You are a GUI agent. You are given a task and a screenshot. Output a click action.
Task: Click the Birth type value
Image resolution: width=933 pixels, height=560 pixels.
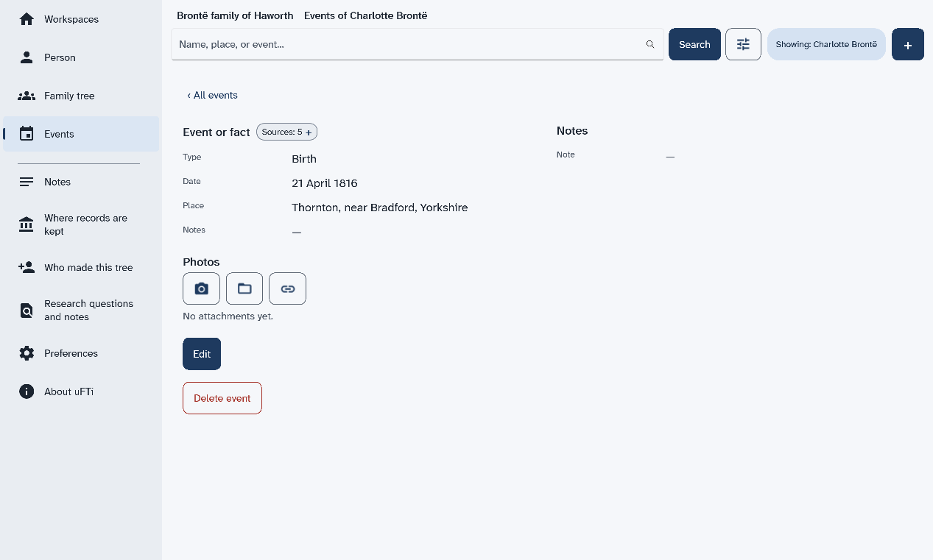pos(304,159)
